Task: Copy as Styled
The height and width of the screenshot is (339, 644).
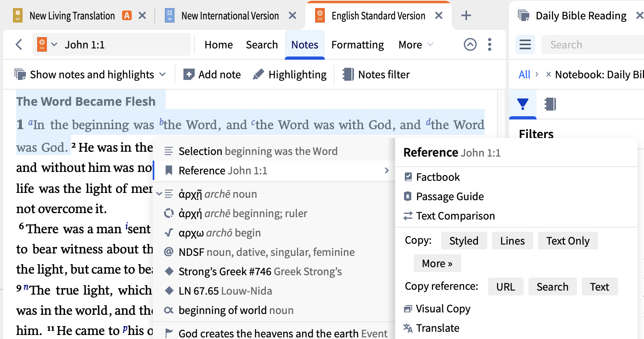Action: pos(464,241)
